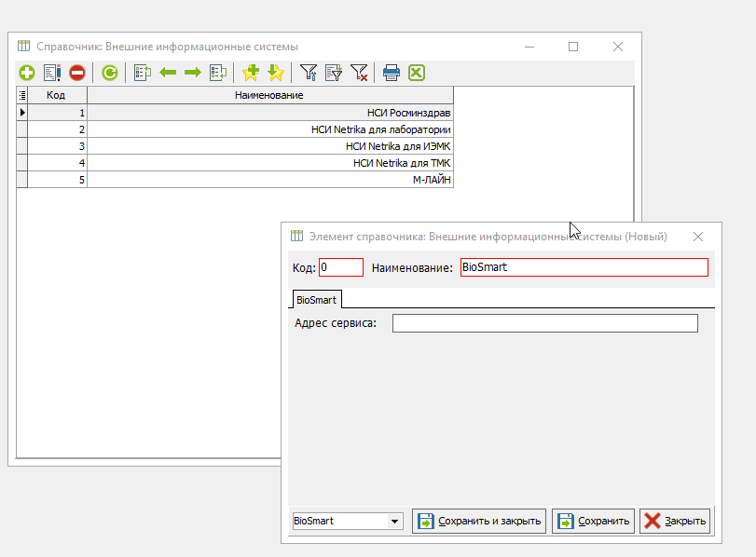This screenshot has height=557, width=756.
Task: Click the element dialog title icon
Action: coord(296,236)
